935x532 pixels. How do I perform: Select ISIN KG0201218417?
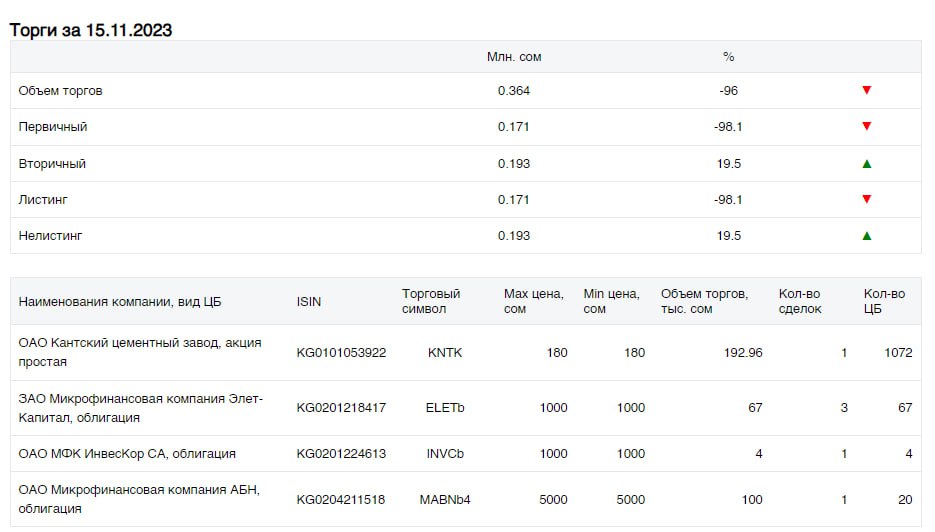[x=341, y=407]
